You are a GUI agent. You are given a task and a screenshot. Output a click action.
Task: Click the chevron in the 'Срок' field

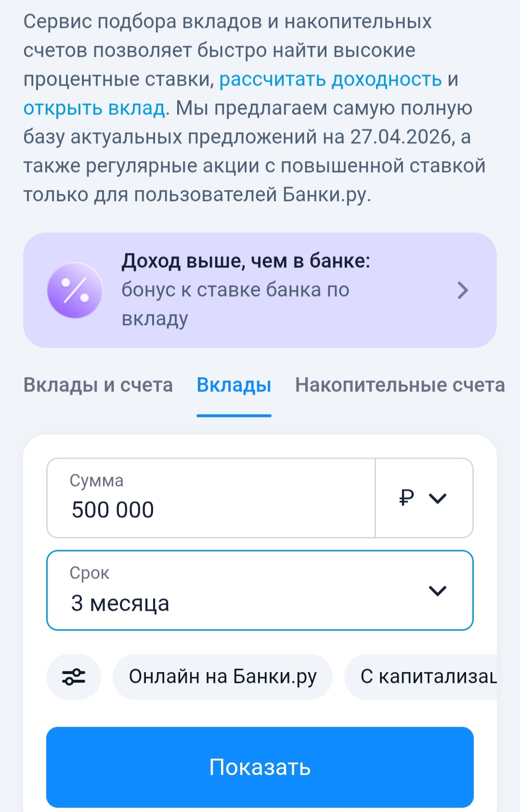click(x=437, y=590)
